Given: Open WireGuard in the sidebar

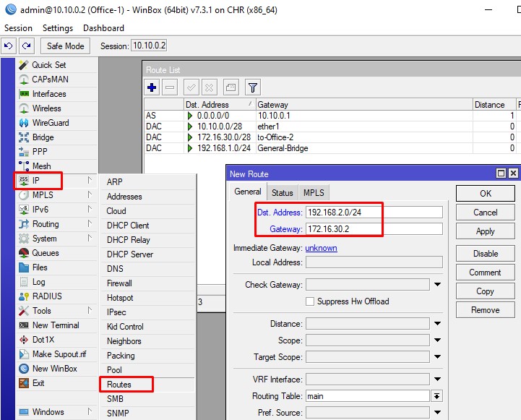Looking at the screenshot, I should (x=57, y=123).
